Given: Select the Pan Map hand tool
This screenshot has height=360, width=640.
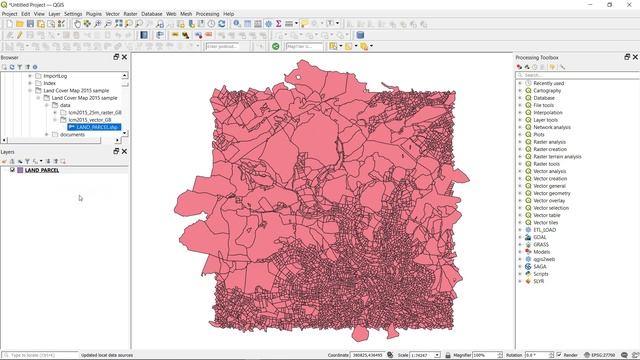Looking at the screenshot, I should coord(77,24).
